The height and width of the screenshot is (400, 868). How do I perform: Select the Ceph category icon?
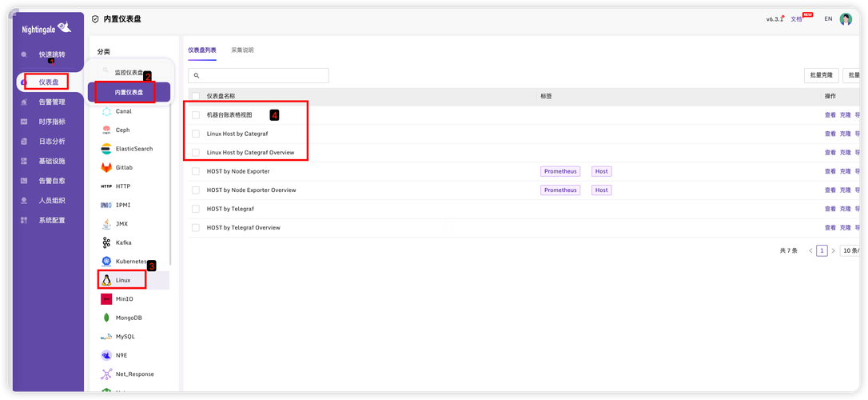coord(106,130)
